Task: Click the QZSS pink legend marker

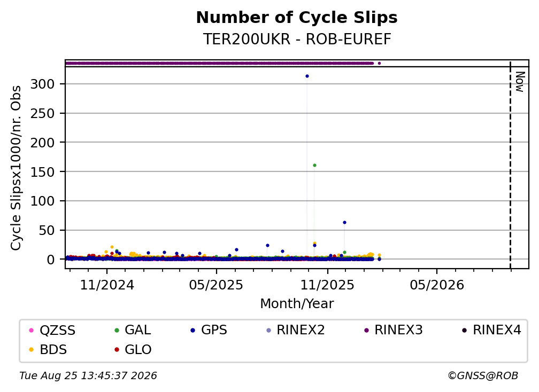Action: pyautogui.click(x=31, y=330)
